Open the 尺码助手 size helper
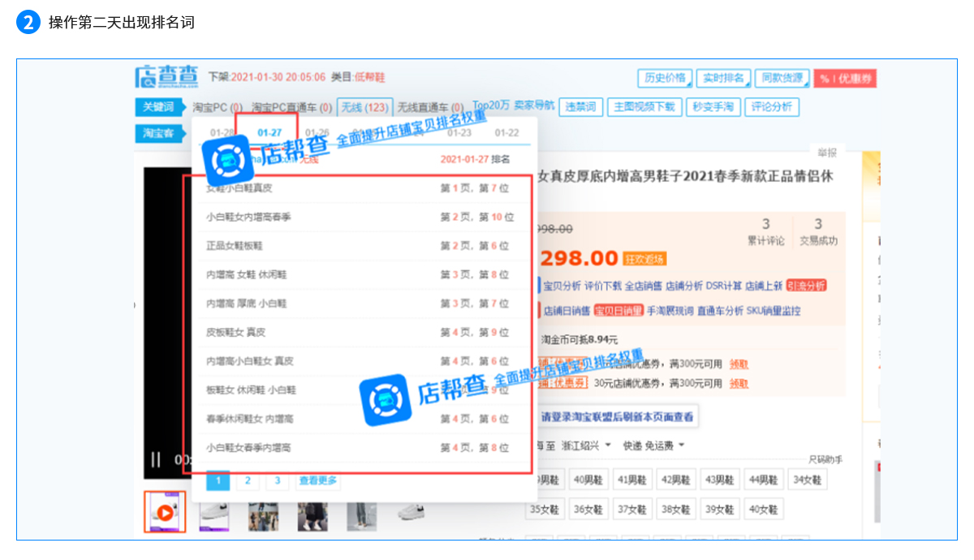974x560 pixels. (825, 460)
